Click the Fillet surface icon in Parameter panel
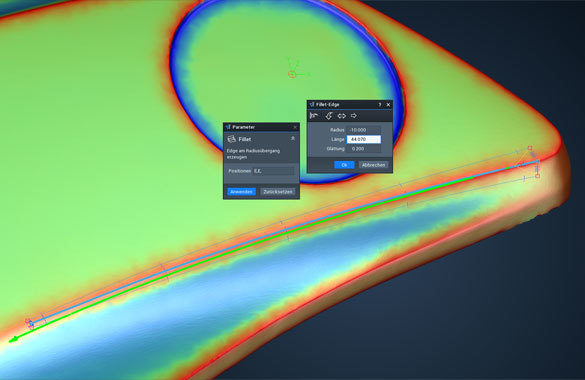 tap(231, 139)
